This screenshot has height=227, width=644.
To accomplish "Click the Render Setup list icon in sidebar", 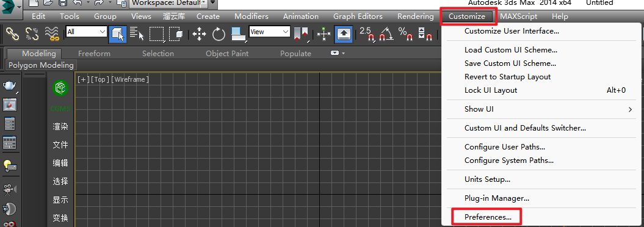I will point(10,123).
